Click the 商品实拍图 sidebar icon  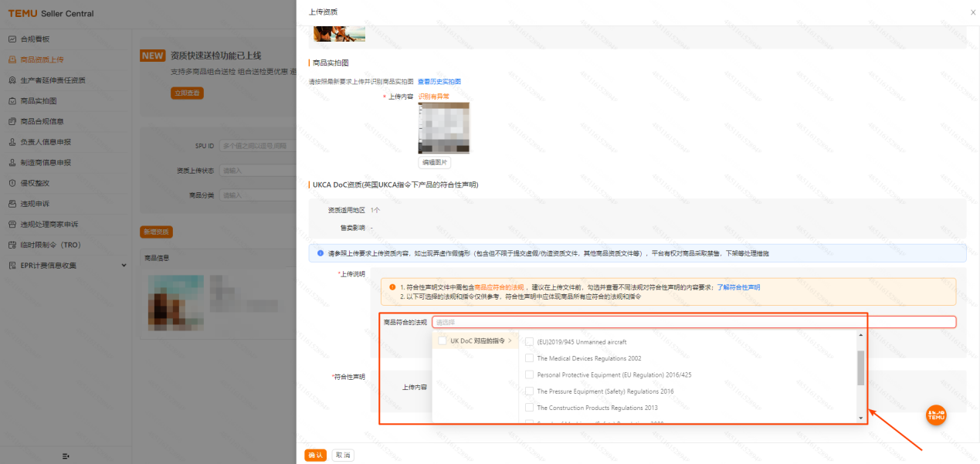tap(12, 100)
